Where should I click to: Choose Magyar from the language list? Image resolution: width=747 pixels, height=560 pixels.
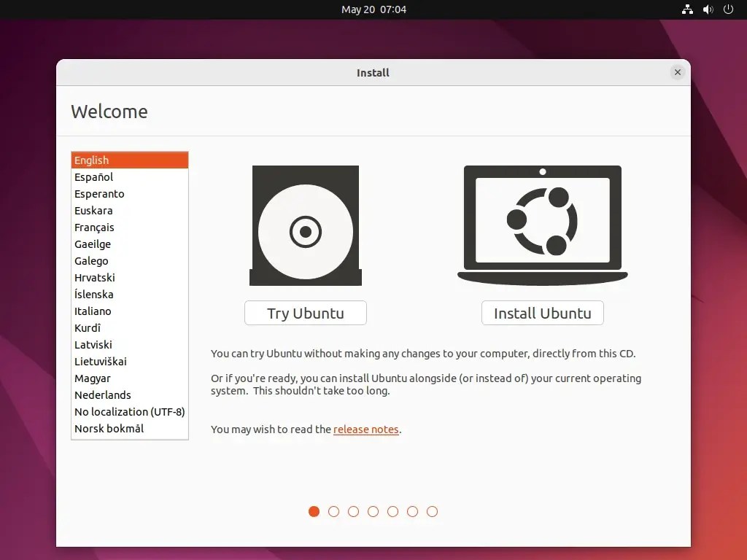[x=130, y=378]
